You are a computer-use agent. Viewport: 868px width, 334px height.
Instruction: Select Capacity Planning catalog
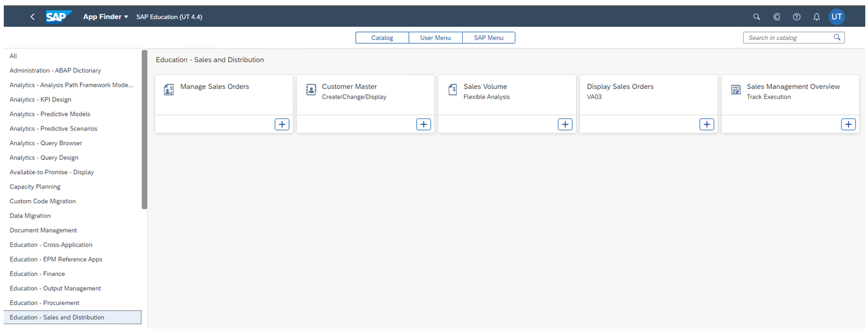(x=72, y=187)
